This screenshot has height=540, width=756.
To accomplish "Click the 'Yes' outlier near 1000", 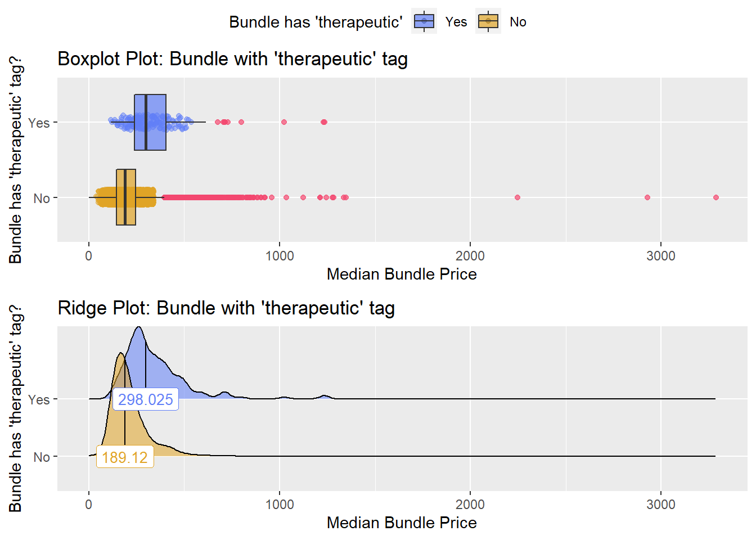I will coord(284,122).
